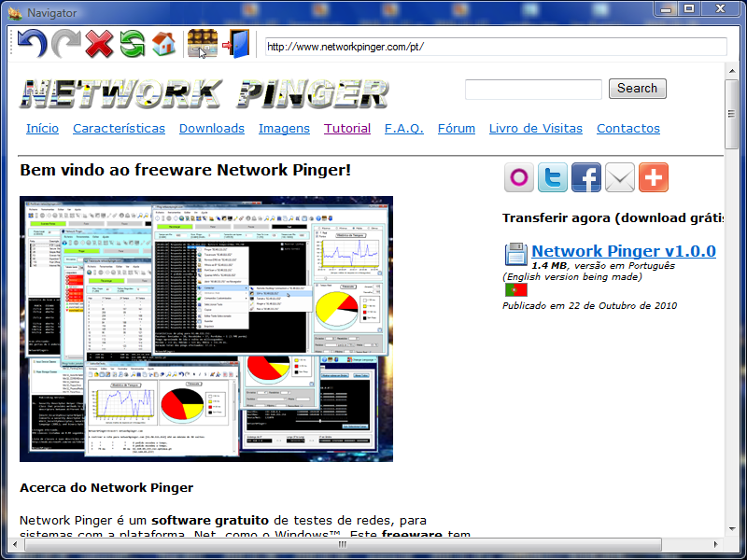Click the vertical scrollbar thumb

coord(731,114)
